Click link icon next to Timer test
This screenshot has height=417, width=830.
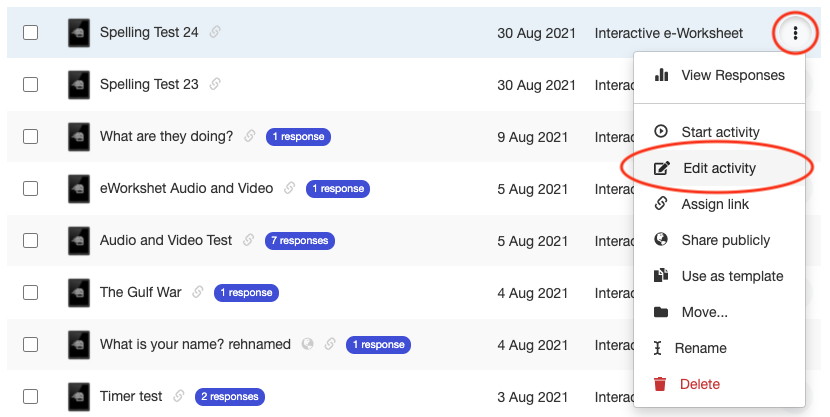[179, 396]
